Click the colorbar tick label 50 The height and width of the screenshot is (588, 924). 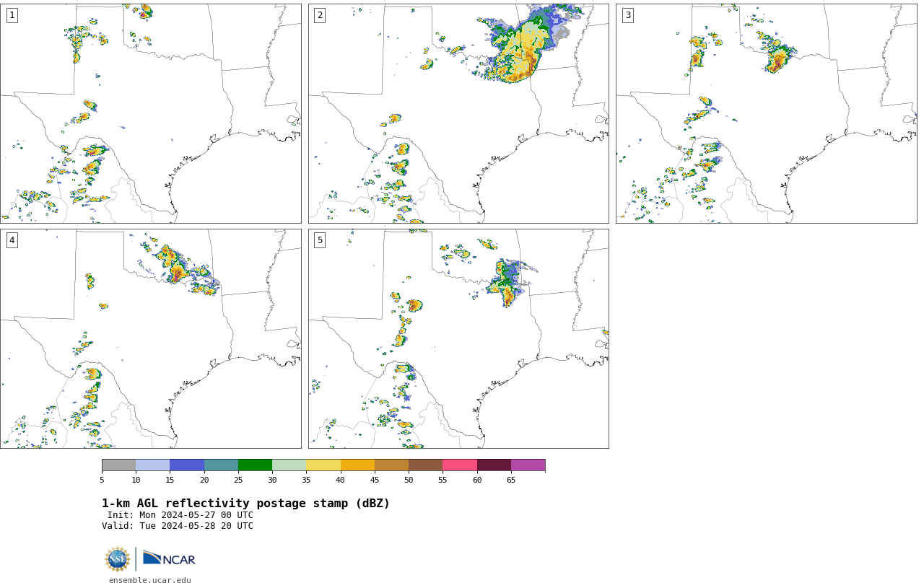pos(409,480)
